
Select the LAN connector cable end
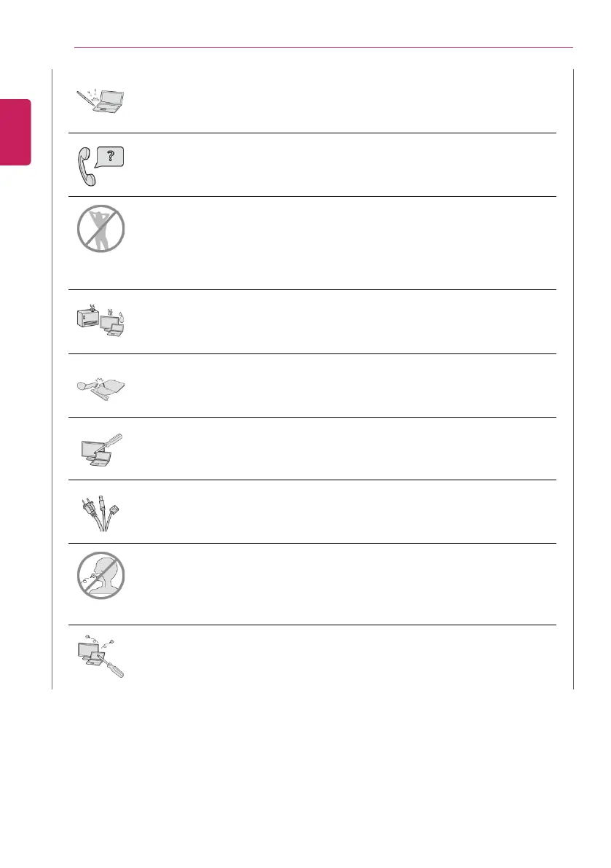(x=112, y=510)
